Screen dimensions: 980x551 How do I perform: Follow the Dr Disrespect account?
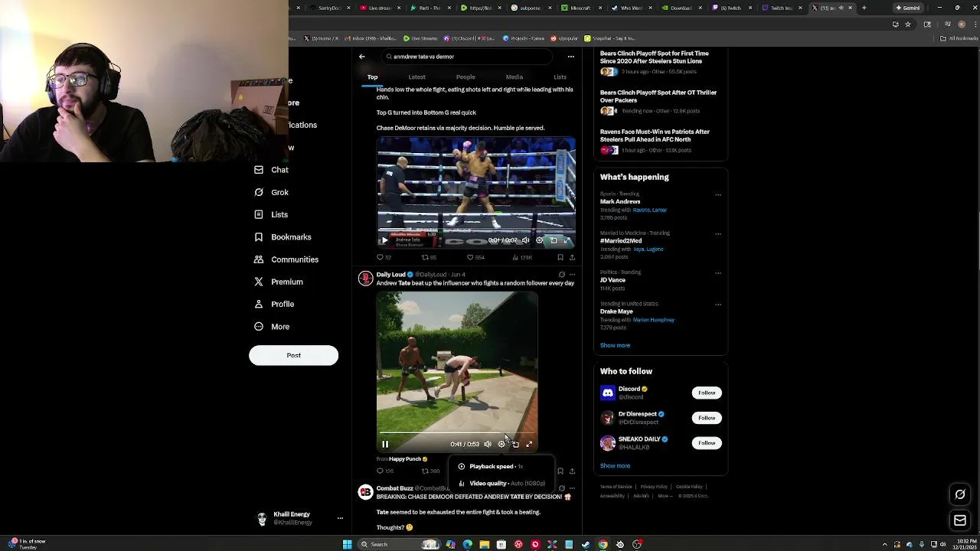click(x=707, y=418)
